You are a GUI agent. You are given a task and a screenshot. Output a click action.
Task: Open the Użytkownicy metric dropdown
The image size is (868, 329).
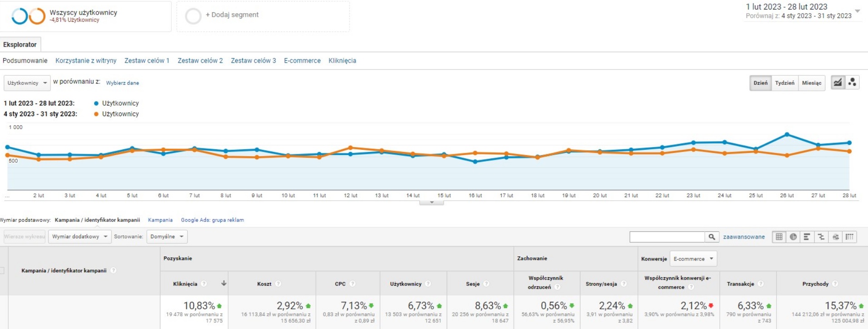(x=27, y=83)
